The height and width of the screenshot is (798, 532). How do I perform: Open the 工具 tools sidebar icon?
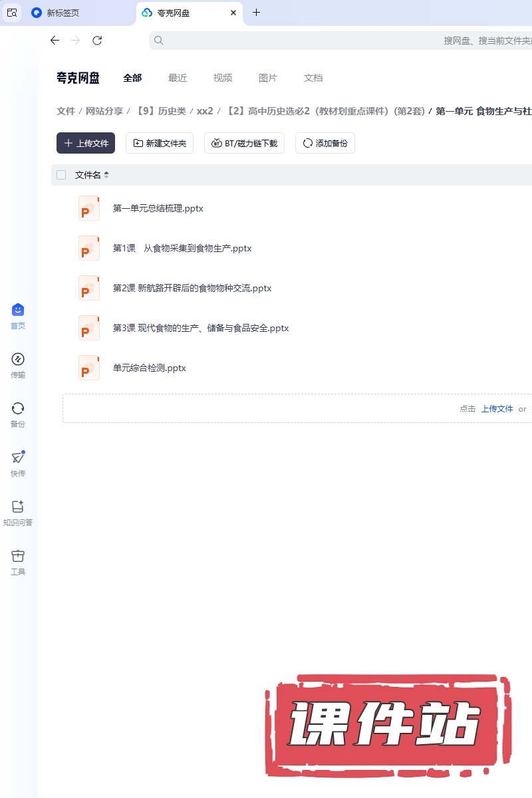[18, 557]
